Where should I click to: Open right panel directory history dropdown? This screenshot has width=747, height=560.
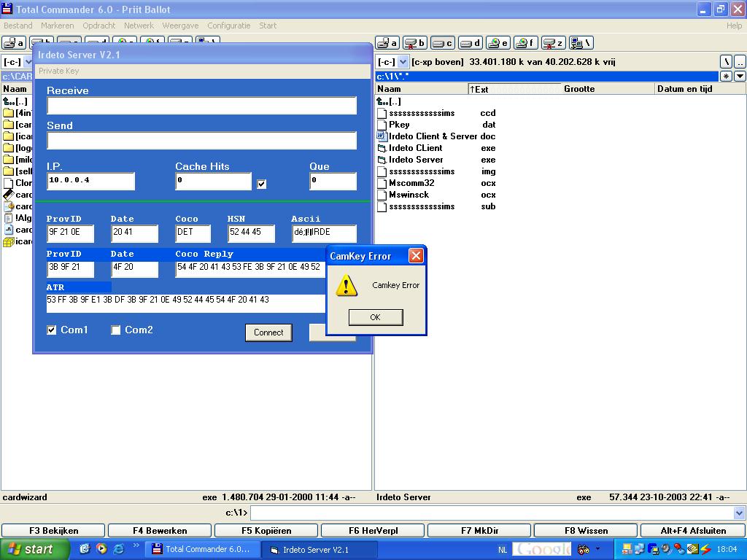pyautogui.click(x=740, y=76)
